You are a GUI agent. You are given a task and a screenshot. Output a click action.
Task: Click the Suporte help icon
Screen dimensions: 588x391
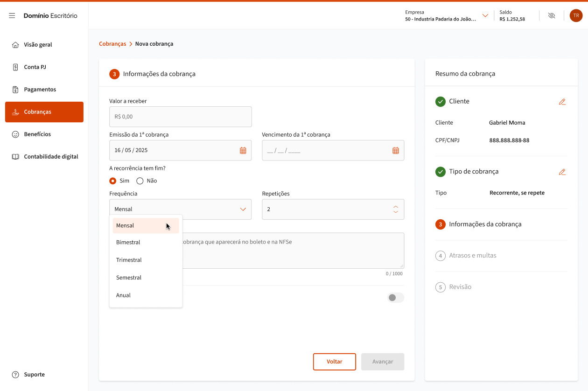15,375
